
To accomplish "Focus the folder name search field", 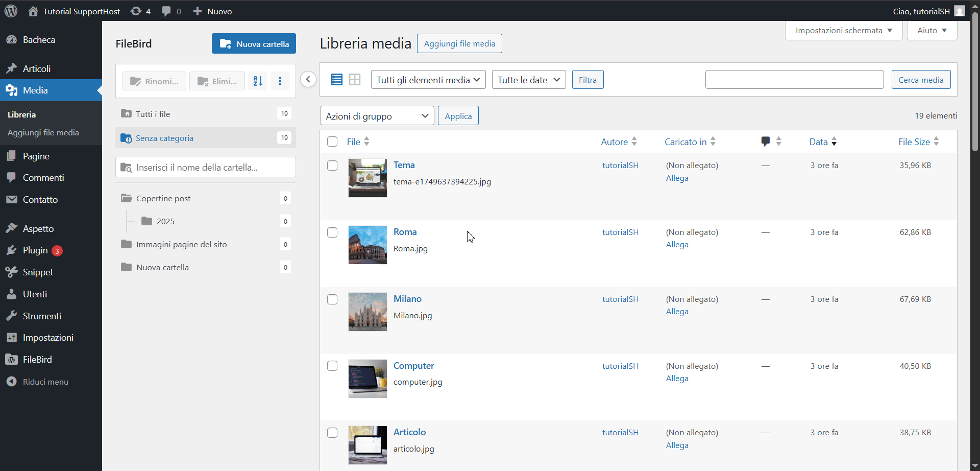I will click(x=206, y=167).
